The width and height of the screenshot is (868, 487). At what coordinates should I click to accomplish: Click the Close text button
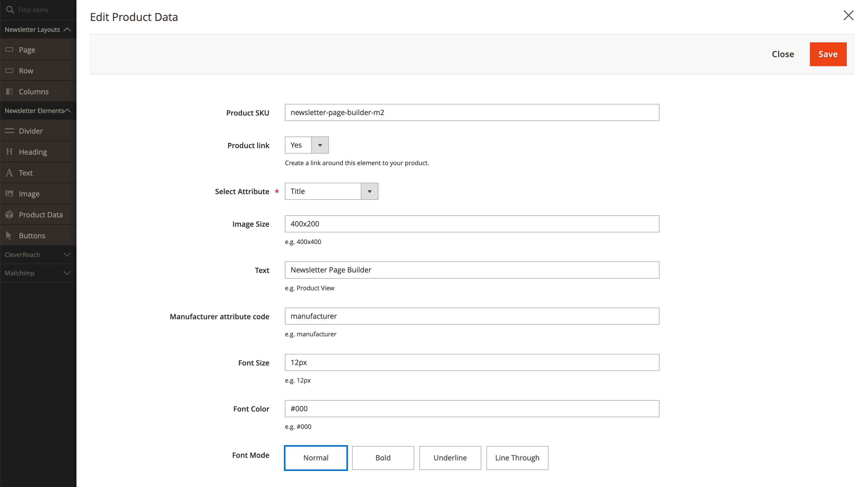[x=783, y=54]
